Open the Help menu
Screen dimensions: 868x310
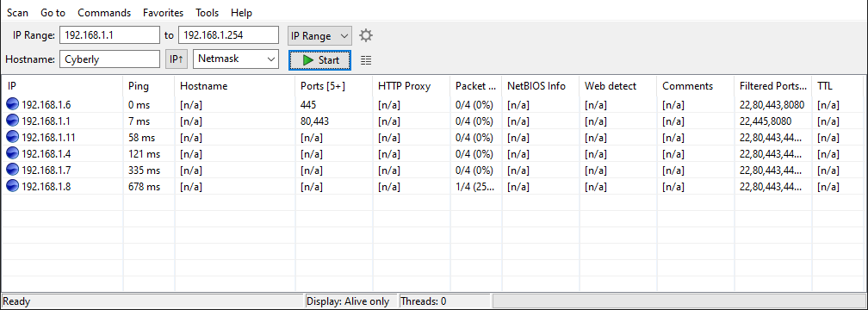241,13
